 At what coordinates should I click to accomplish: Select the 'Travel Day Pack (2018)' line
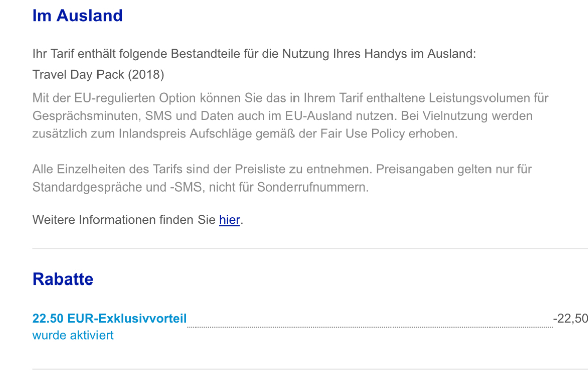click(98, 75)
